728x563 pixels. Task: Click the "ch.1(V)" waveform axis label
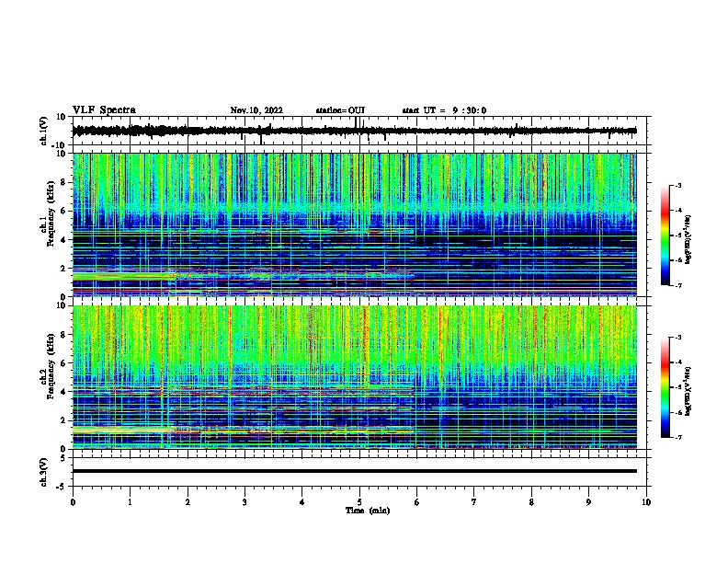click(44, 131)
